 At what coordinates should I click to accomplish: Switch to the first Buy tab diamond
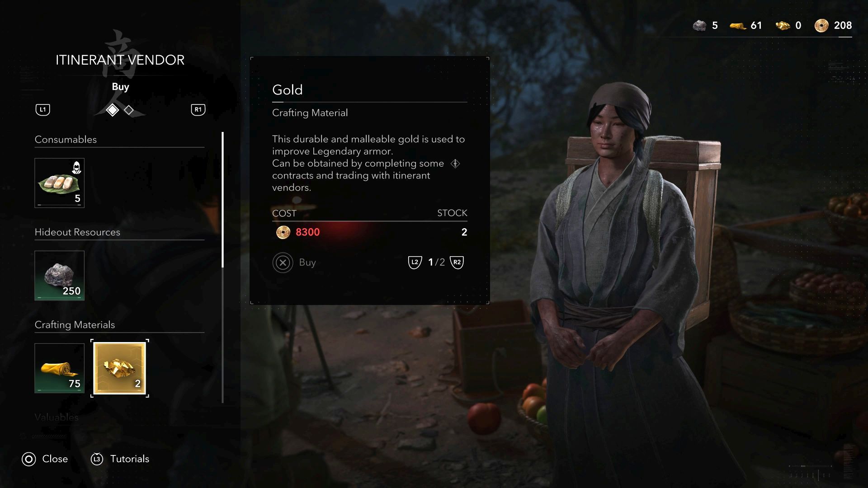click(x=112, y=110)
